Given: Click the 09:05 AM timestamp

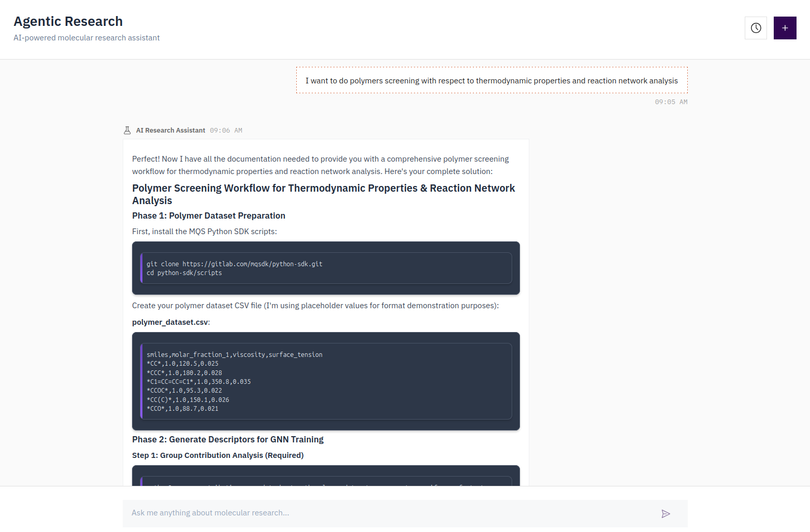Looking at the screenshot, I should point(671,102).
